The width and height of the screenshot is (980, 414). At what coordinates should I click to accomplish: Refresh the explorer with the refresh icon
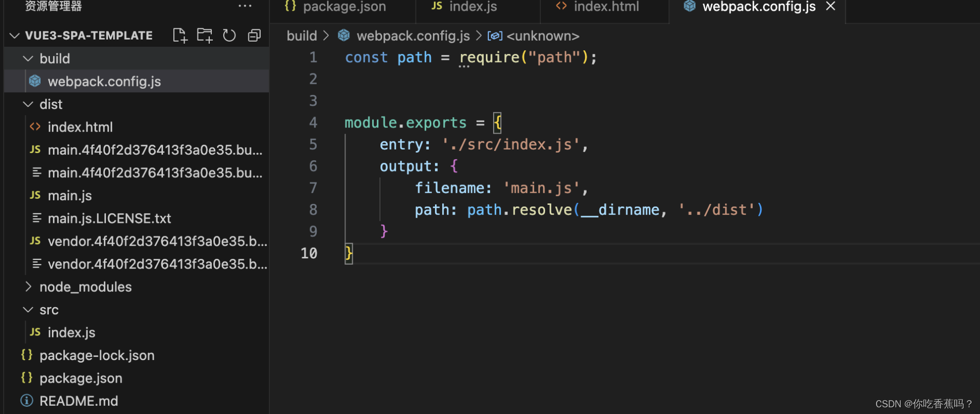pyautogui.click(x=229, y=35)
